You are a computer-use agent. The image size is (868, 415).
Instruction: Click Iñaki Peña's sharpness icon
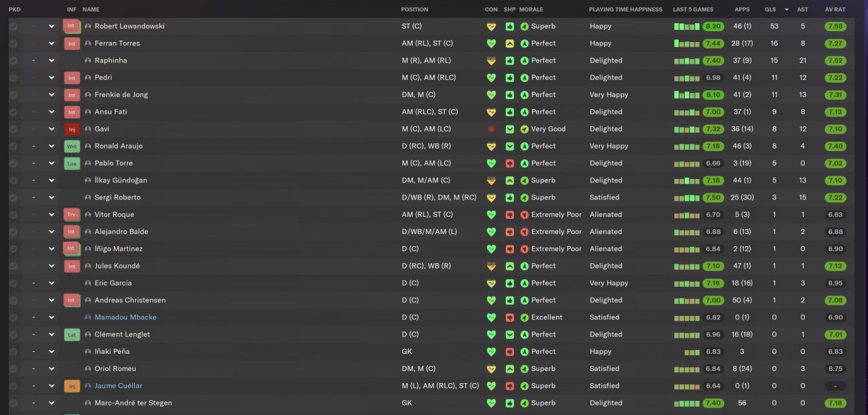510,351
